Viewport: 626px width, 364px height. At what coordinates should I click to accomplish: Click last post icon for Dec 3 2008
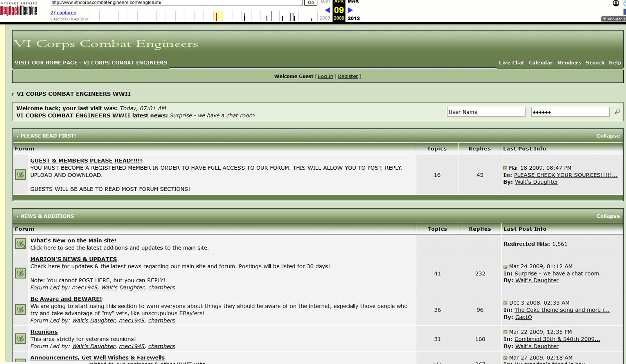(x=505, y=303)
